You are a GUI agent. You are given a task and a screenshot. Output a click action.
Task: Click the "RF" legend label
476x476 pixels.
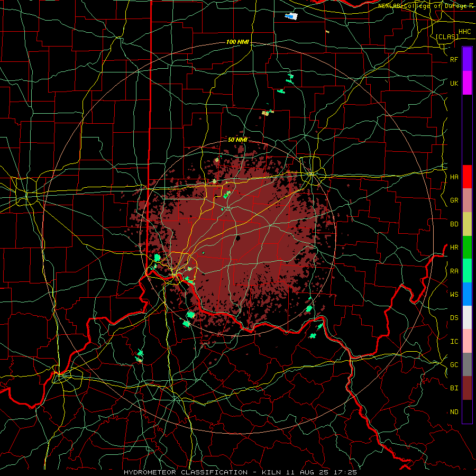pyautogui.click(x=454, y=59)
